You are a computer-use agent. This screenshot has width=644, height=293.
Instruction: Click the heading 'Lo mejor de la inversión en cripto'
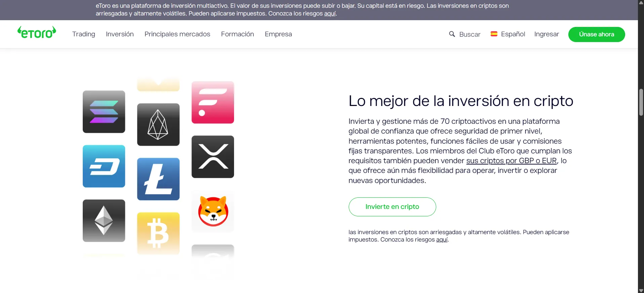tap(461, 101)
